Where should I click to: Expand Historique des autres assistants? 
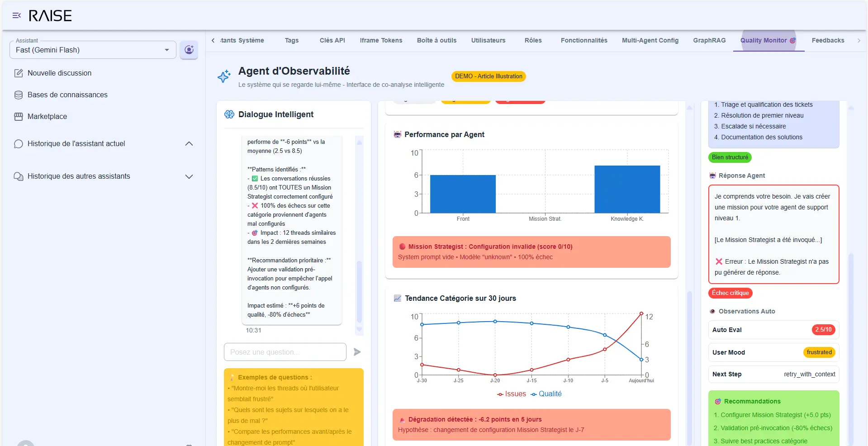189,176
